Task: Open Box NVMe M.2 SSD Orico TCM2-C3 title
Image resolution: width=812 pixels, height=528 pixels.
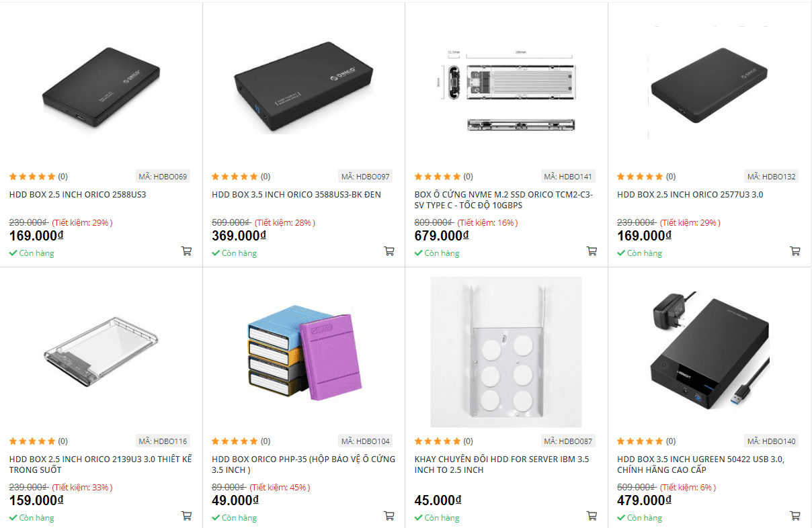Action: click(x=503, y=200)
